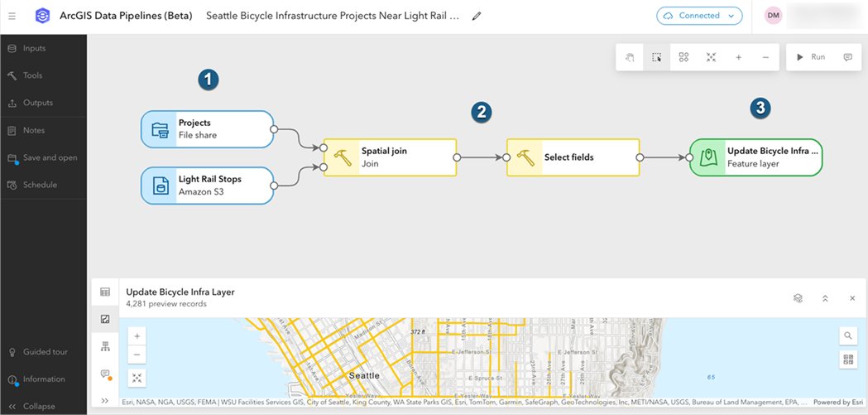
Task: Click the Spatial join output port
Action: [457, 157]
